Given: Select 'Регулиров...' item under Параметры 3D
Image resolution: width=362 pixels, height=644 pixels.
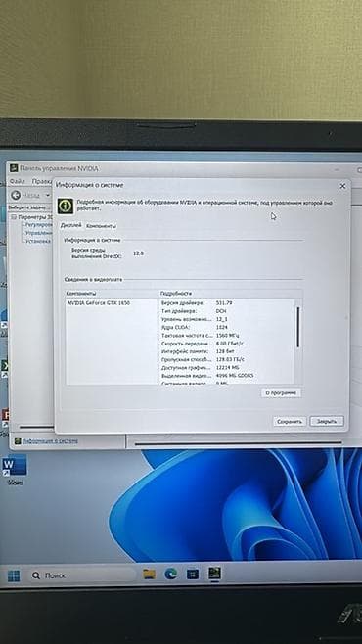Looking at the screenshot, I should point(38,225).
